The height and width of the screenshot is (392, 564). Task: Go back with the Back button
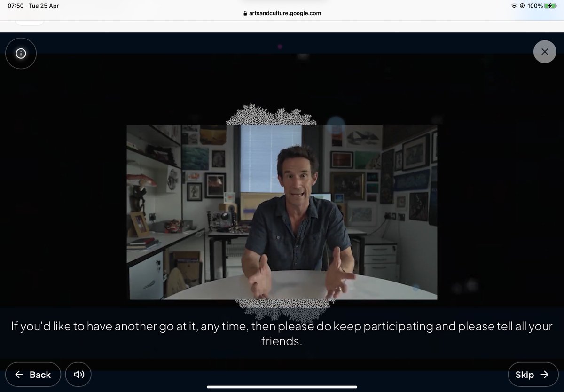pos(33,375)
